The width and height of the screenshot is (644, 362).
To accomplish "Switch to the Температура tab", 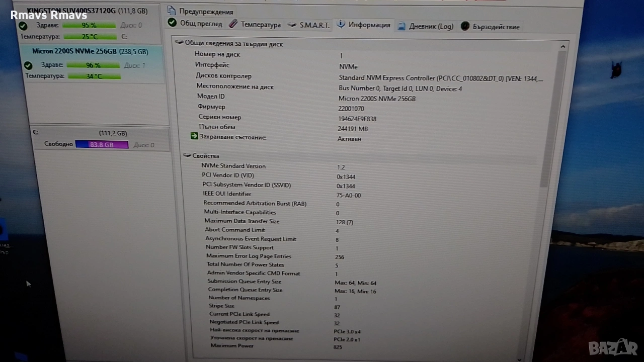I will pos(255,24).
